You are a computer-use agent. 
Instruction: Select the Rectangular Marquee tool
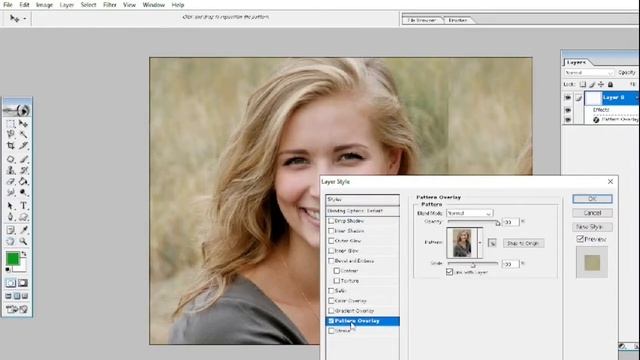pyautogui.click(x=11, y=123)
